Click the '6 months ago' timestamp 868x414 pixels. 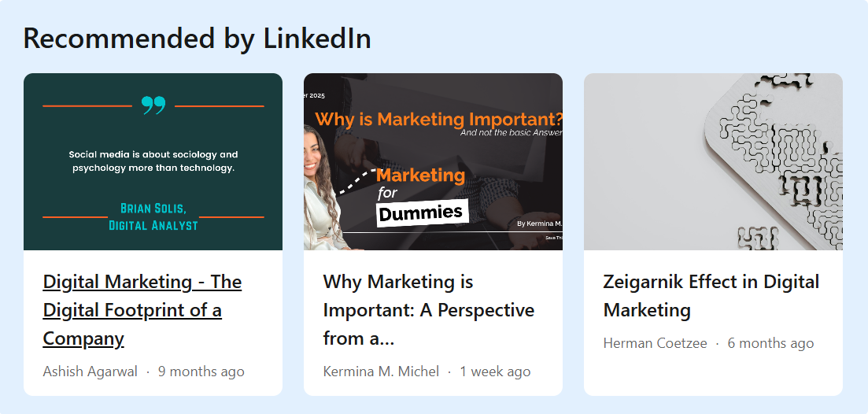[771, 343]
